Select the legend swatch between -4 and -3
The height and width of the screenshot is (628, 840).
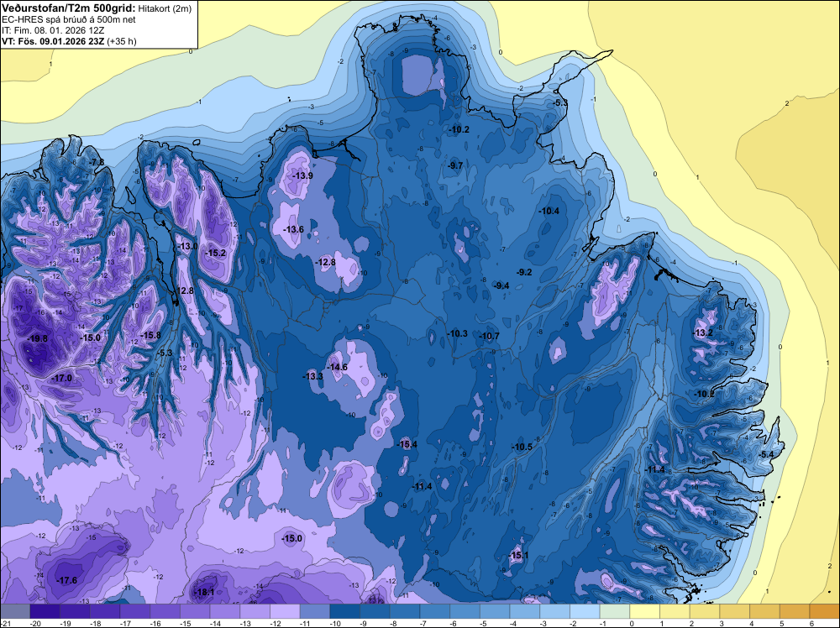coord(525,611)
